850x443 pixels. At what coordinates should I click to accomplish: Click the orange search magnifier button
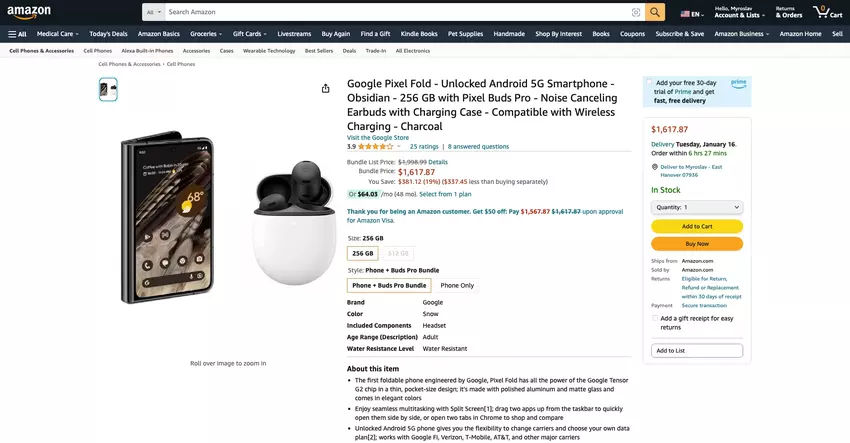(655, 12)
